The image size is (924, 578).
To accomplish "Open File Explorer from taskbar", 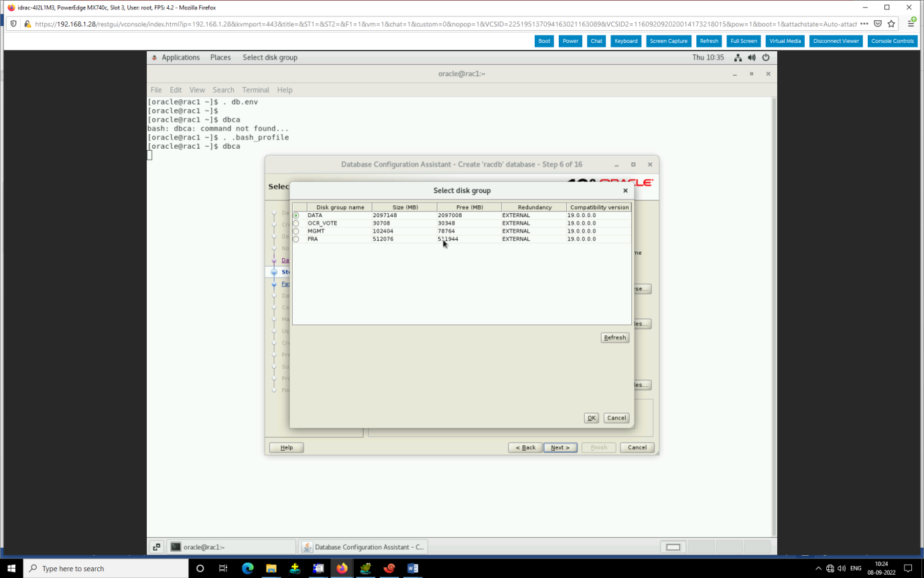I will [x=271, y=569].
